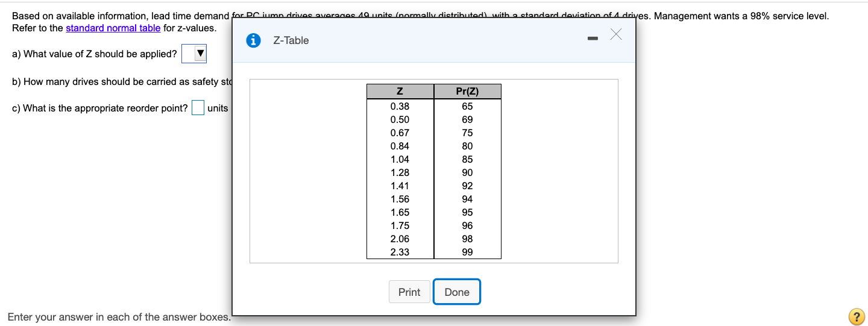Click question b) safety stock text
The image size is (868, 326).
(x=122, y=82)
